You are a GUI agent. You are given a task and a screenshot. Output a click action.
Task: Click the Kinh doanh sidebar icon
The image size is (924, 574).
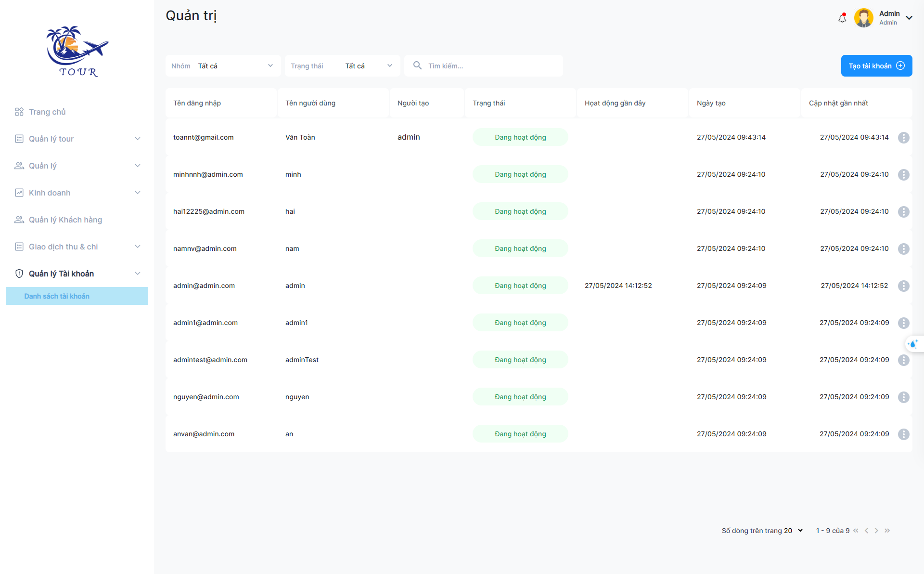pos(18,193)
